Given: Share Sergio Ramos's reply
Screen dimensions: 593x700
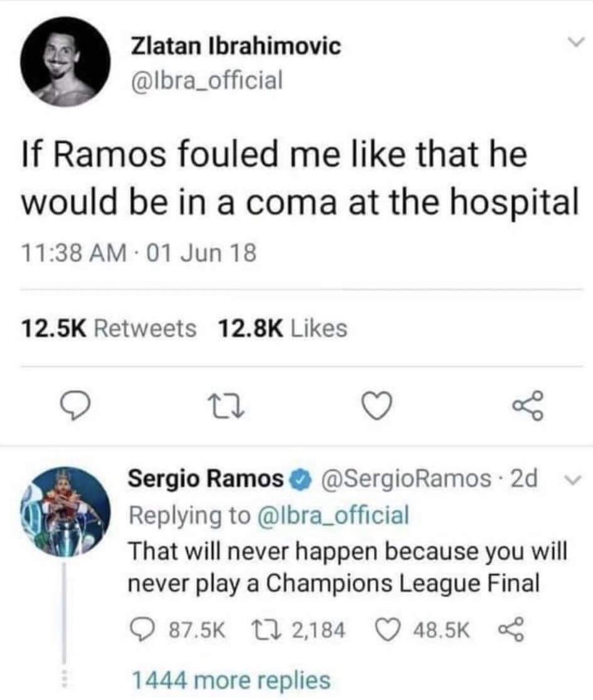Looking at the screenshot, I should (511, 630).
